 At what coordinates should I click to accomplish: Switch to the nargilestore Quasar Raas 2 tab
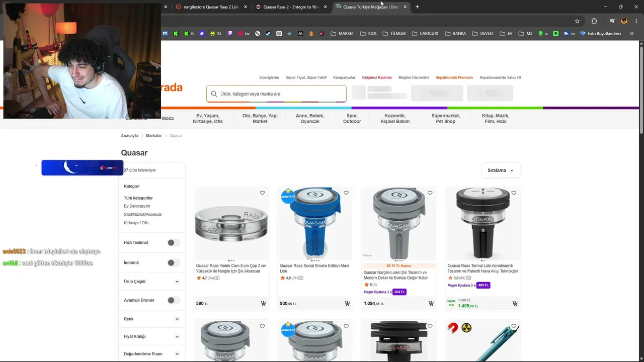(211, 7)
